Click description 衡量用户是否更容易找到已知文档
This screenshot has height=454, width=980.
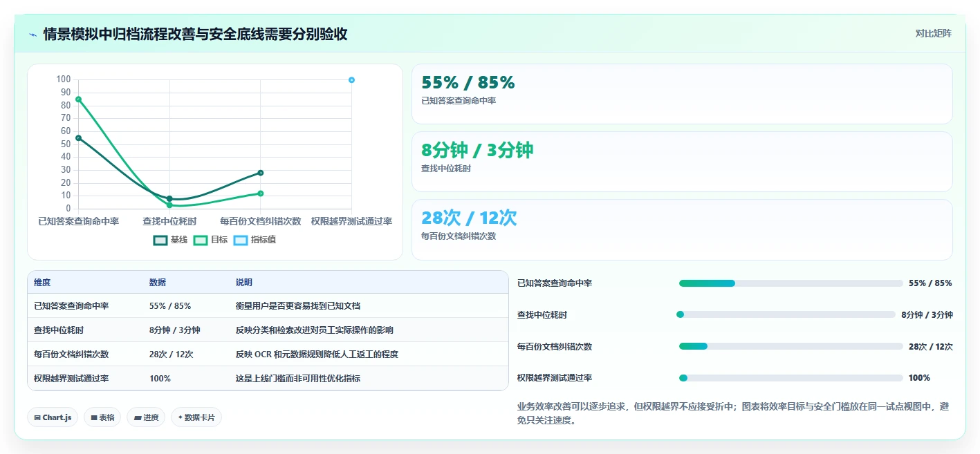coord(298,305)
